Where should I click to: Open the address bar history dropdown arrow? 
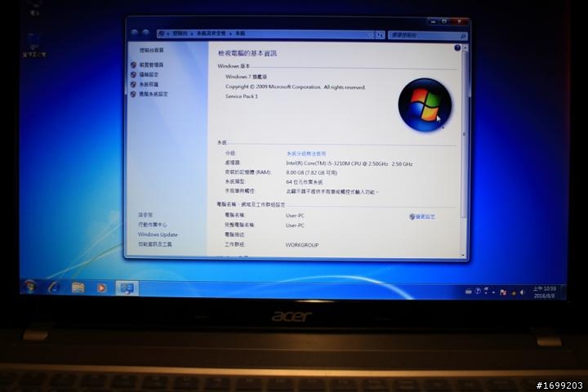pyautogui.click(x=371, y=35)
